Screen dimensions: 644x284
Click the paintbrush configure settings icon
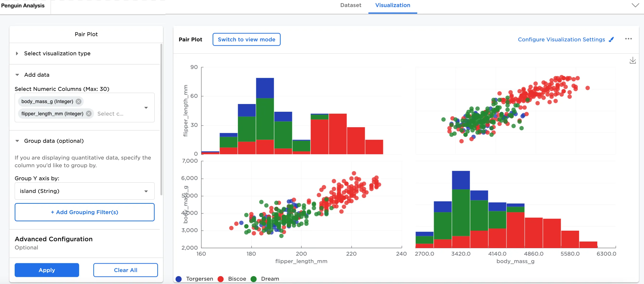pyautogui.click(x=611, y=39)
